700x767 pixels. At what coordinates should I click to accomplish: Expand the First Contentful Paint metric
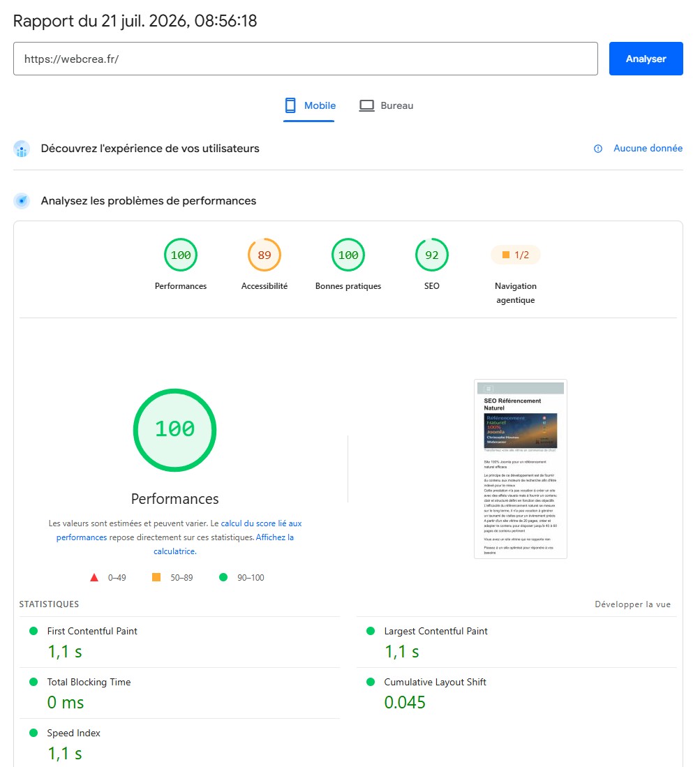179,642
